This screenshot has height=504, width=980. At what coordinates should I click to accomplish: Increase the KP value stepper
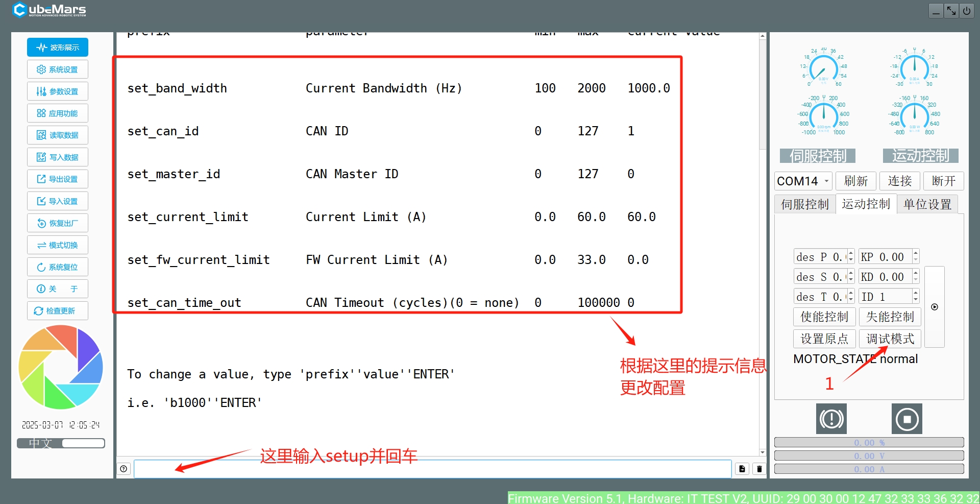[916, 253]
